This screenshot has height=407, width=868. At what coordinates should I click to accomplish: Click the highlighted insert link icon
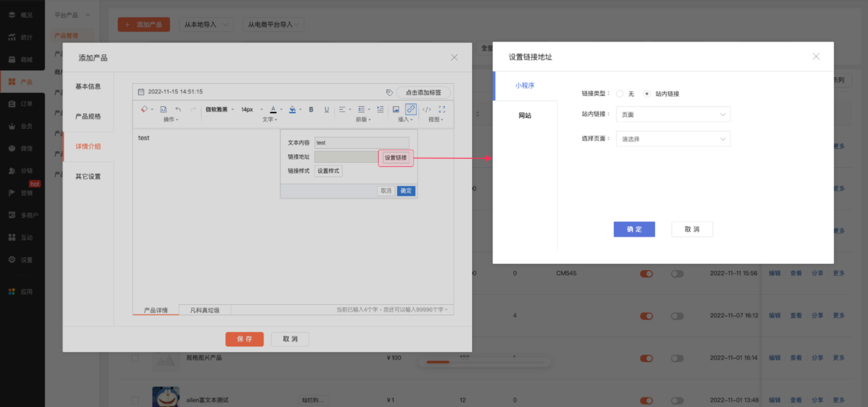click(411, 109)
